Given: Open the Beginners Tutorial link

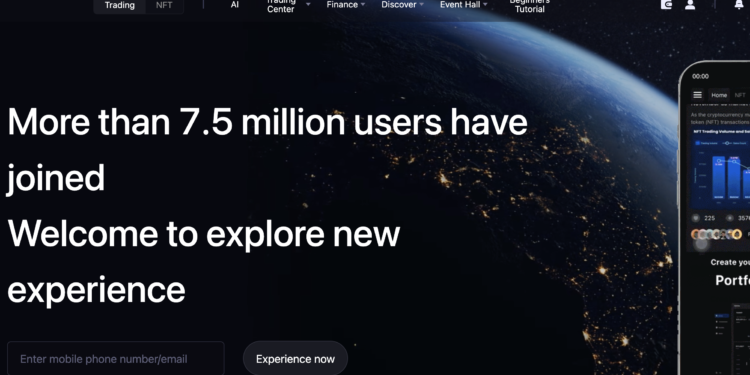Looking at the screenshot, I should point(529,5).
